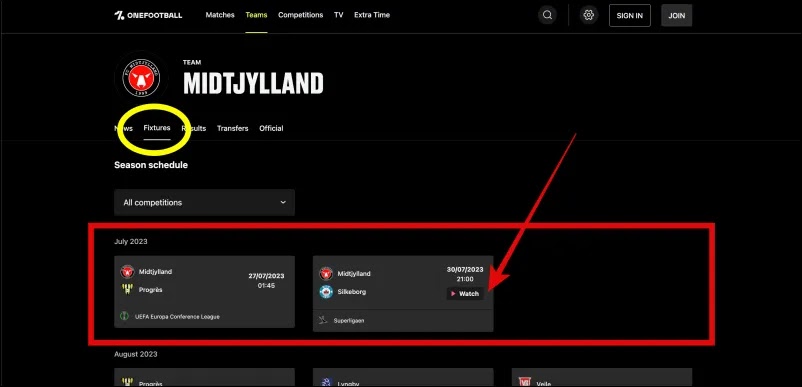Viewport: 802px width, 387px height.
Task: Switch to the News tab
Action: tap(124, 128)
